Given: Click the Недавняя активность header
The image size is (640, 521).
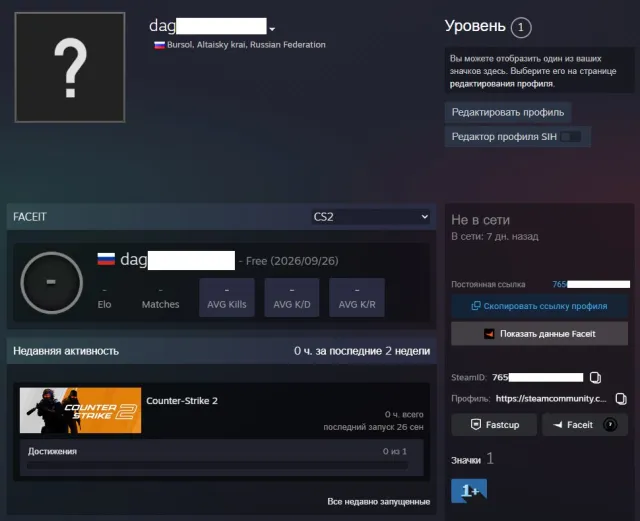Looking at the screenshot, I should tap(66, 351).
